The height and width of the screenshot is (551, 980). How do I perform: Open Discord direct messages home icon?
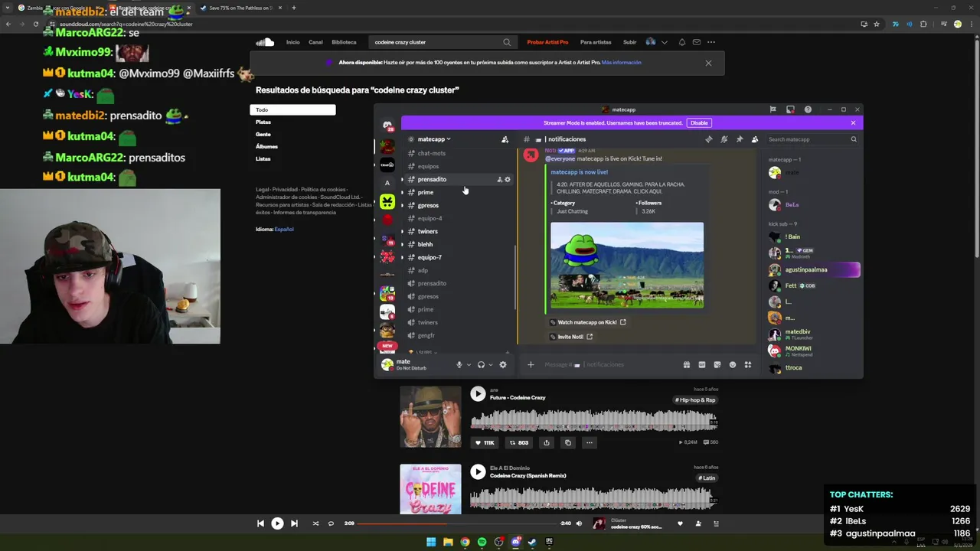[x=387, y=126]
